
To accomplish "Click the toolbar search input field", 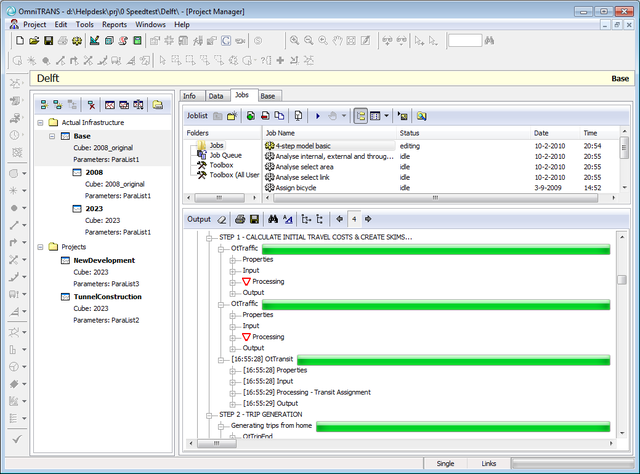I will click(x=464, y=40).
